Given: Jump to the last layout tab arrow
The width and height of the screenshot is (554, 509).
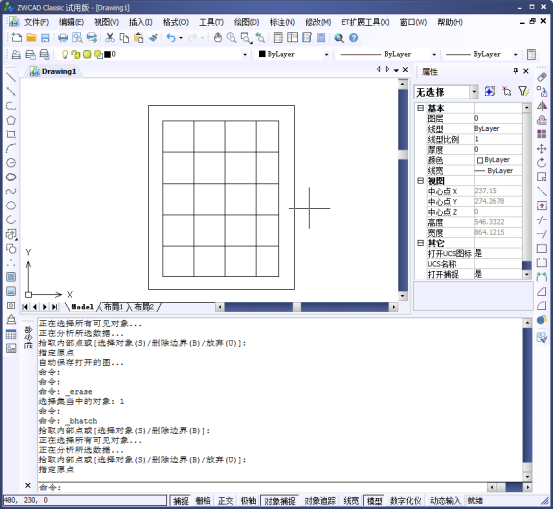Looking at the screenshot, I should [55, 307].
